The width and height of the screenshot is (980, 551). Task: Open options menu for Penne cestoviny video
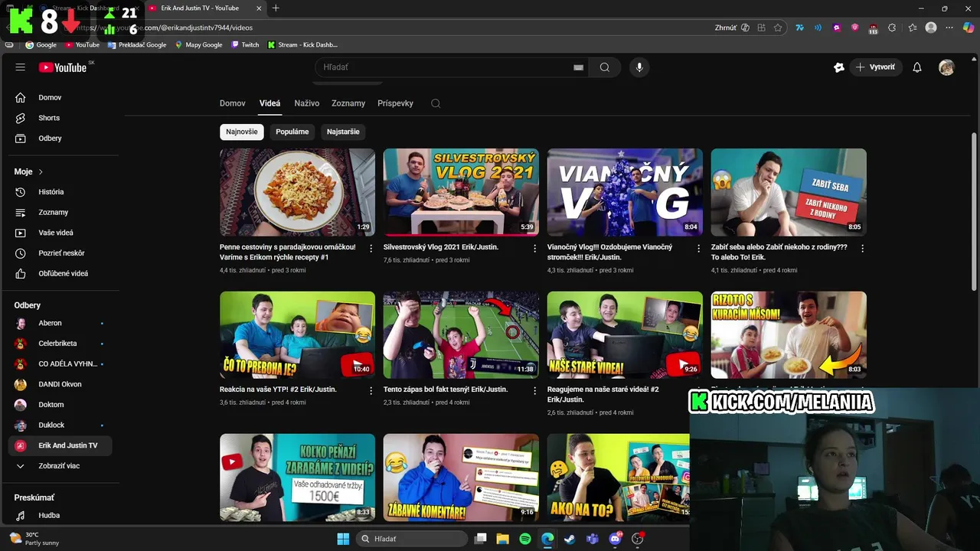click(371, 249)
